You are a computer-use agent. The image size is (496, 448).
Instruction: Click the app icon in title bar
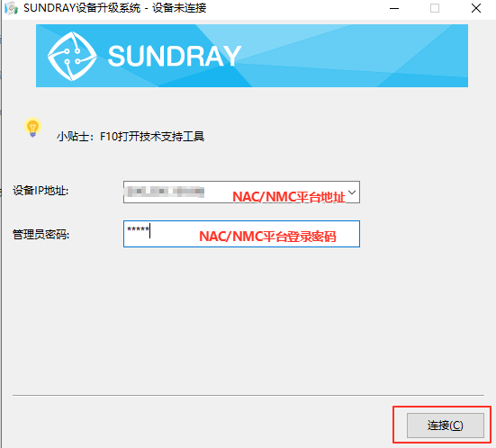[x=12, y=8]
